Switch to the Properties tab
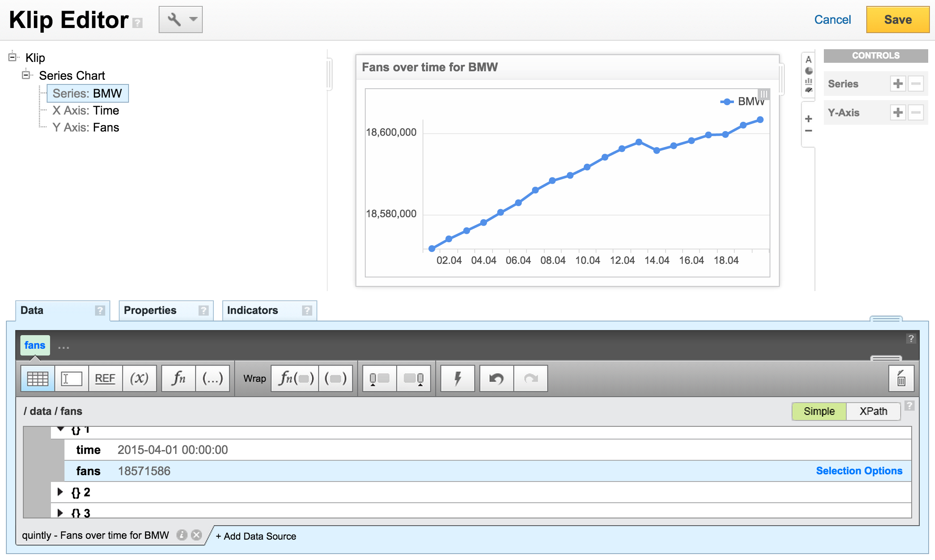 (166, 311)
